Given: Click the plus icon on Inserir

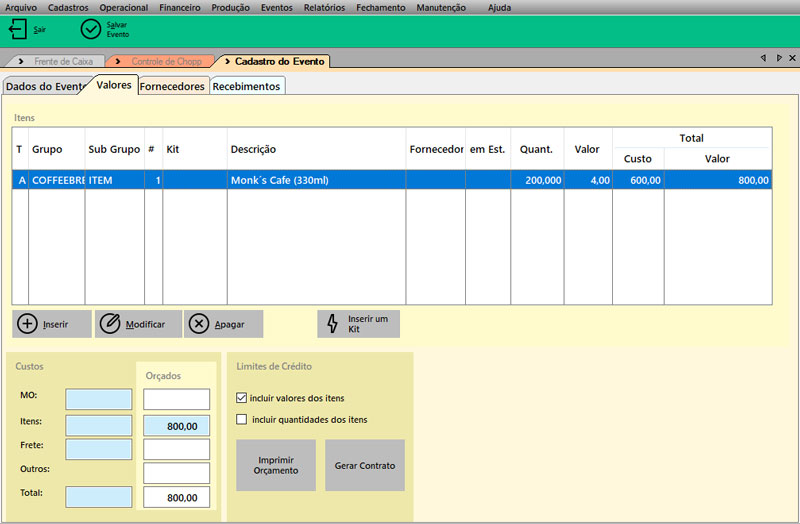Looking at the screenshot, I should [27, 323].
